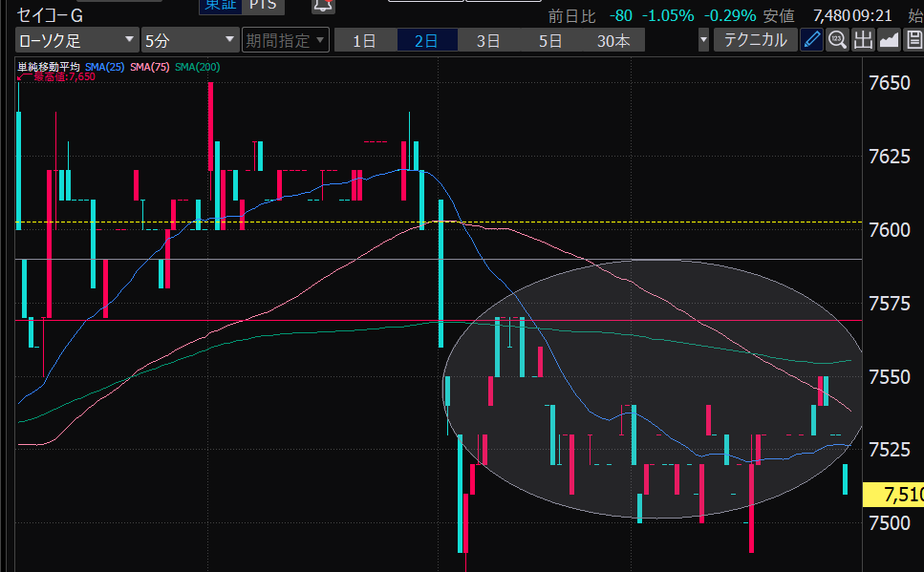Screen dimensions: 924x572
Task: Expand the 期間指定 period dropdown
Action: tap(285, 40)
